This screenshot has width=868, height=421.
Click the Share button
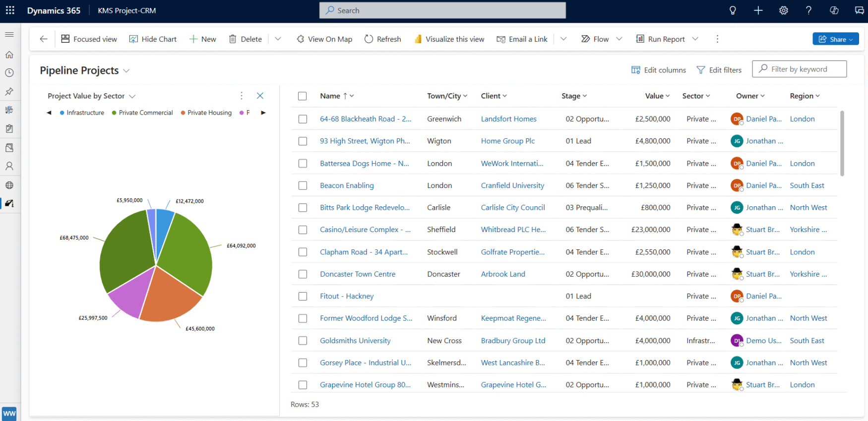835,39
